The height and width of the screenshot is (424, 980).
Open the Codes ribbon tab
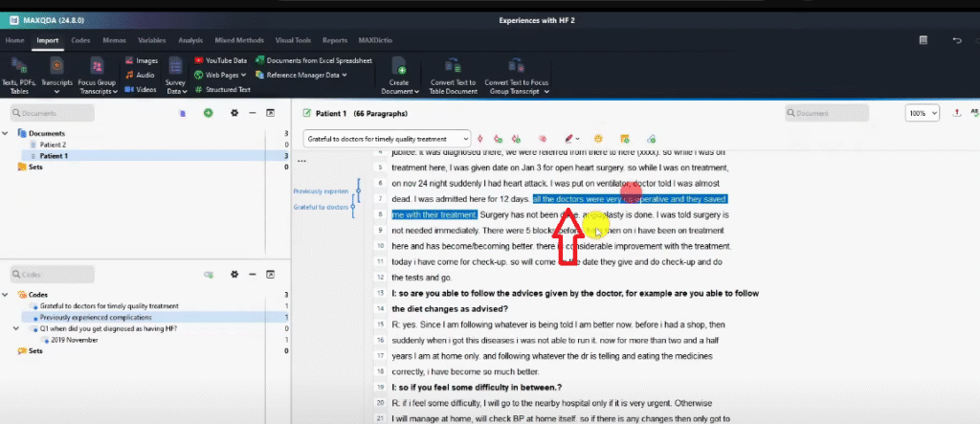point(80,40)
